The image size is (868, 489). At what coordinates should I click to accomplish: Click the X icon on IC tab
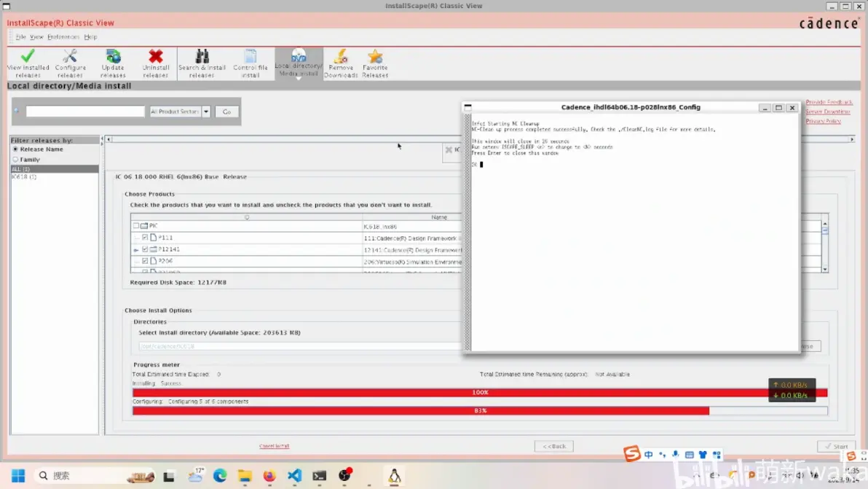449,149
